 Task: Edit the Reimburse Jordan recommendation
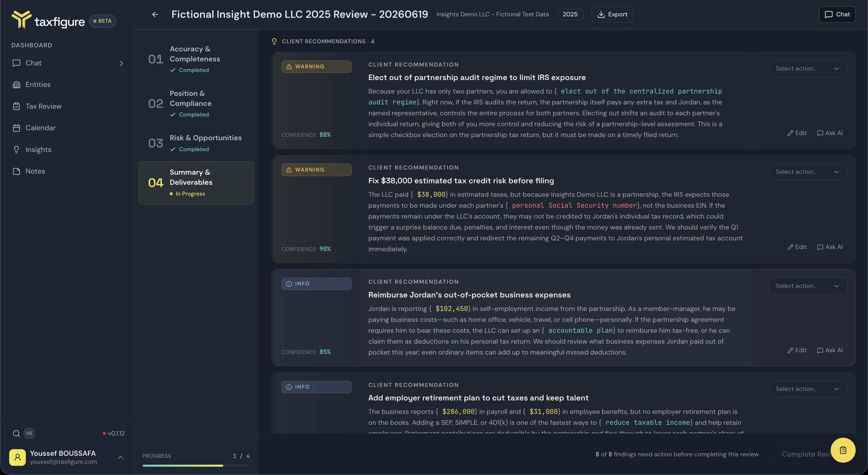pos(797,350)
